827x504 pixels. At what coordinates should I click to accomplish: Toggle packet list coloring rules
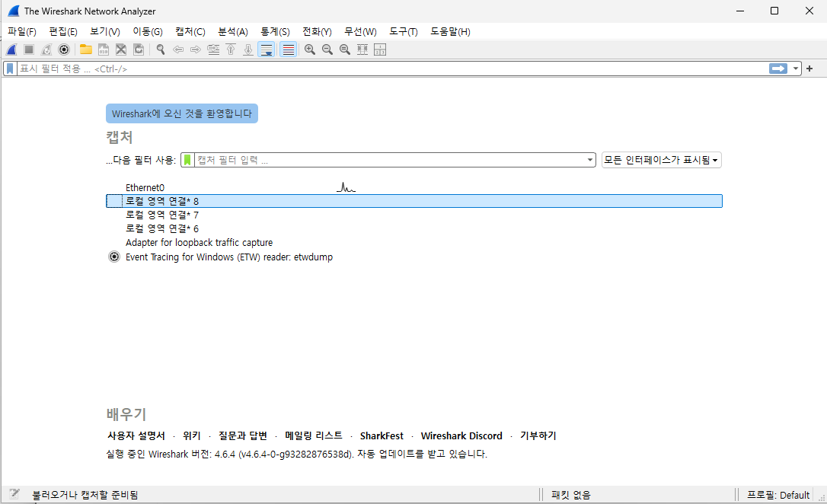pos(288,49)
